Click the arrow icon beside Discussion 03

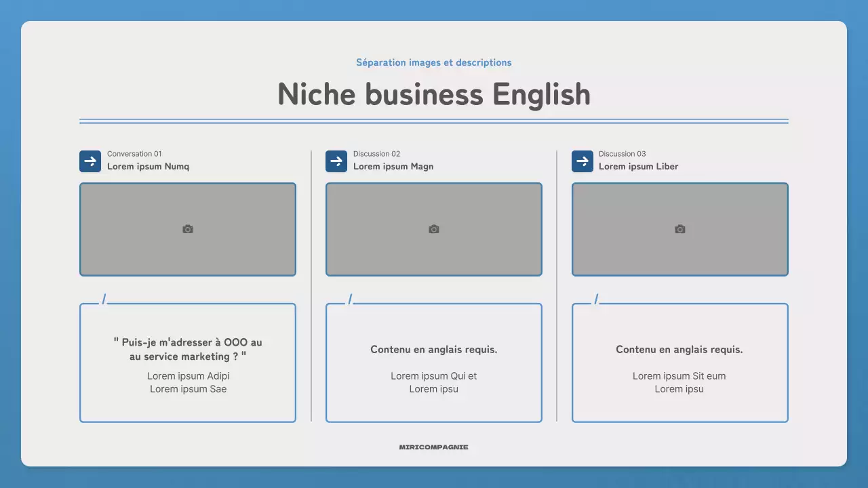[x=583, y=161]
